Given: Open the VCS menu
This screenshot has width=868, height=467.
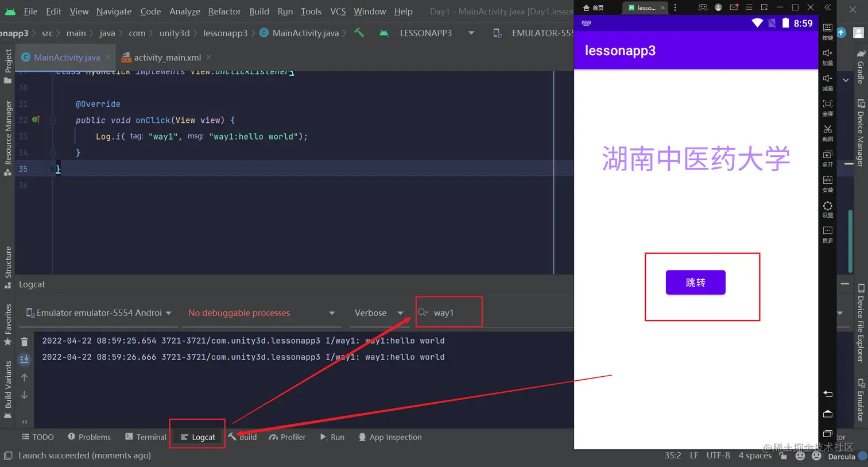Looking at the screenshot, I should (x=338, y=11).
